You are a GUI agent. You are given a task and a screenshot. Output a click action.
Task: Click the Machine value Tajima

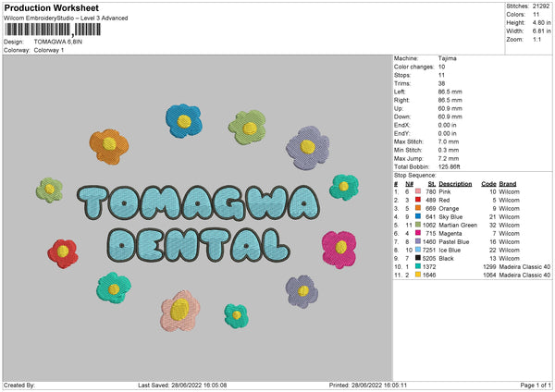448,58
